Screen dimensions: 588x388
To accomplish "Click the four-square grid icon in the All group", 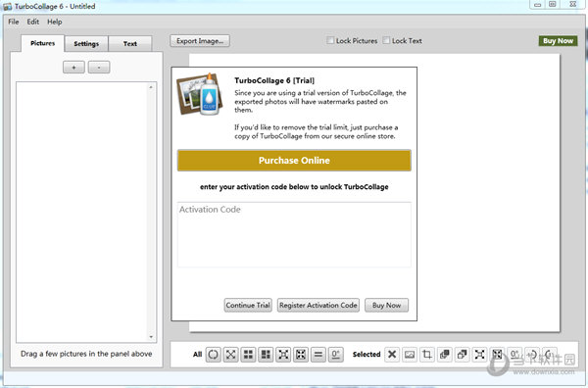I will (248, 355).
